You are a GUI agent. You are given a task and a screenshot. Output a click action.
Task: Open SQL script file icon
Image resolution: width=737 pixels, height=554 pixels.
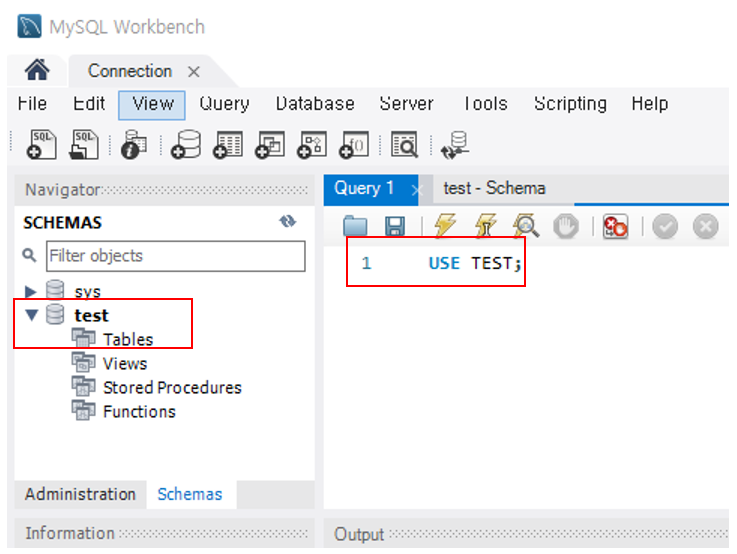pyautogui.click(x=84, y=145)
